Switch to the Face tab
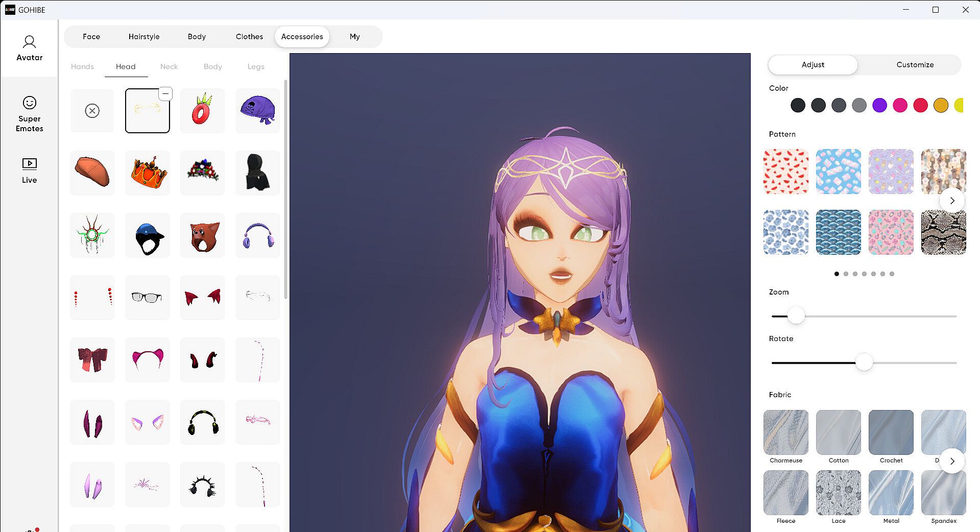This screenshot has height=532, width=980. tap(91, 37)
